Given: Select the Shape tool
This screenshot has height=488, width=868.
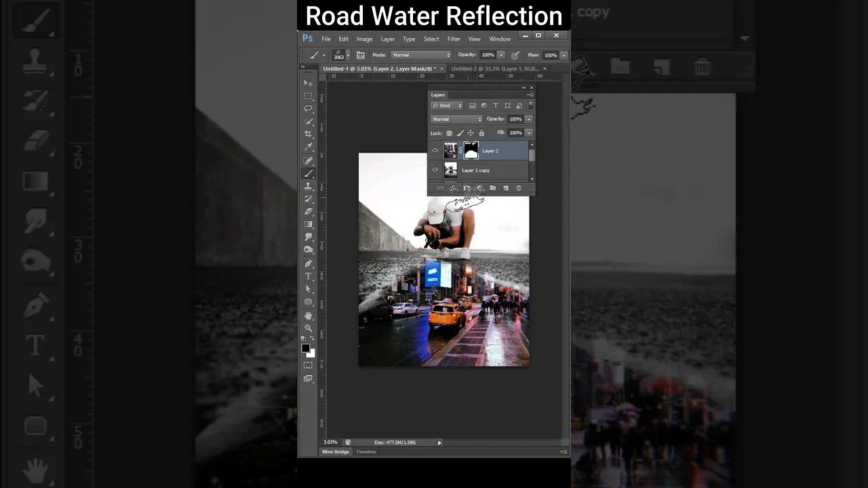Looking at the screenshot, I should tap(308, 302).
